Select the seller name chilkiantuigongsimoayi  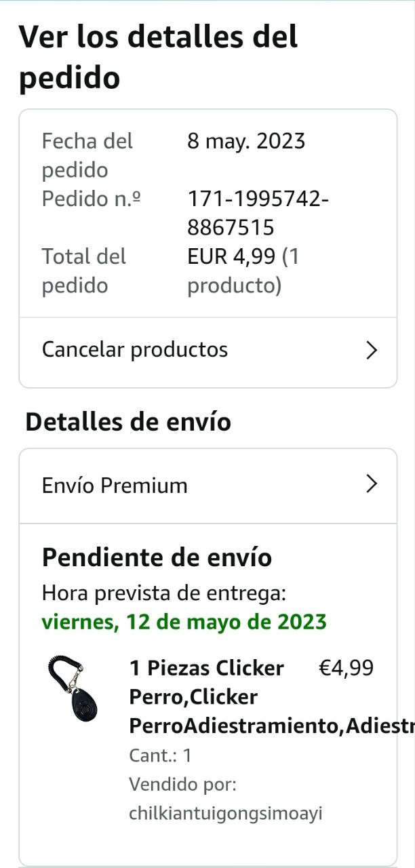point(226,813)
